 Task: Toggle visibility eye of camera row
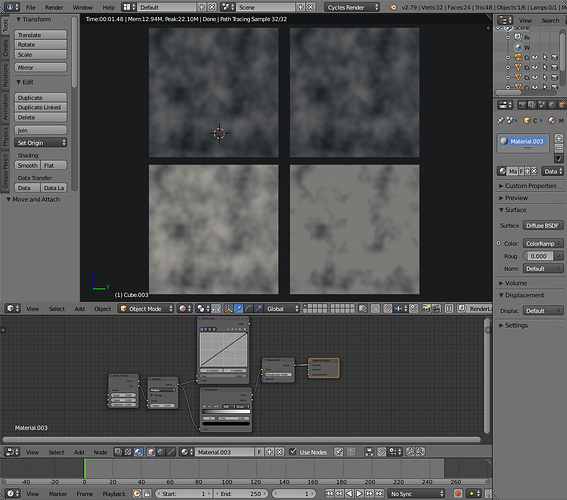tap(535, 57)
